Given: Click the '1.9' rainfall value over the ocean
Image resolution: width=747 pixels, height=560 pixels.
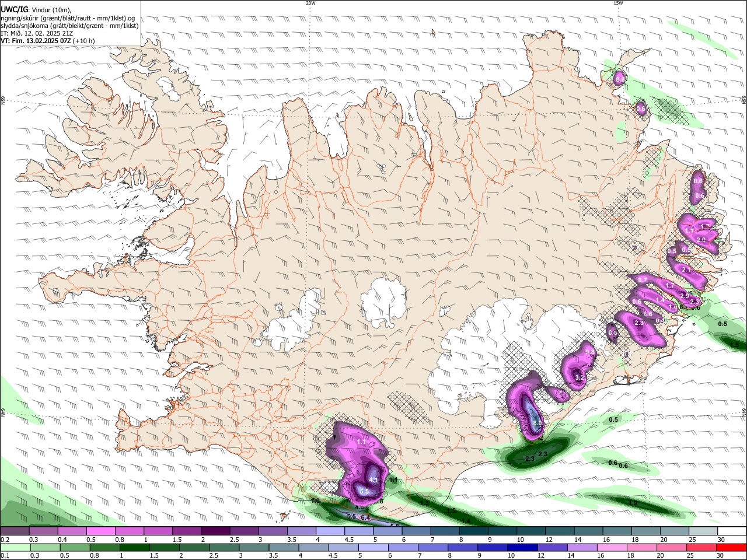Looking at the screenshot, I should [633, 503].
